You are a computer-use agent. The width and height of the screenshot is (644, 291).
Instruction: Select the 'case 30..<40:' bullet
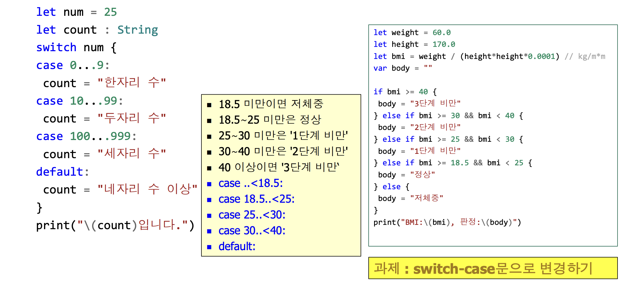pyautogui.click(x=252, y=231)
